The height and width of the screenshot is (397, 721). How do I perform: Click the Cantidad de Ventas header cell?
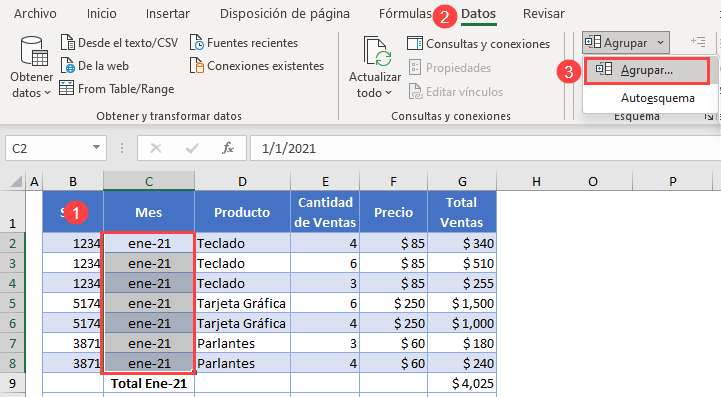click(x=325, y=212)
